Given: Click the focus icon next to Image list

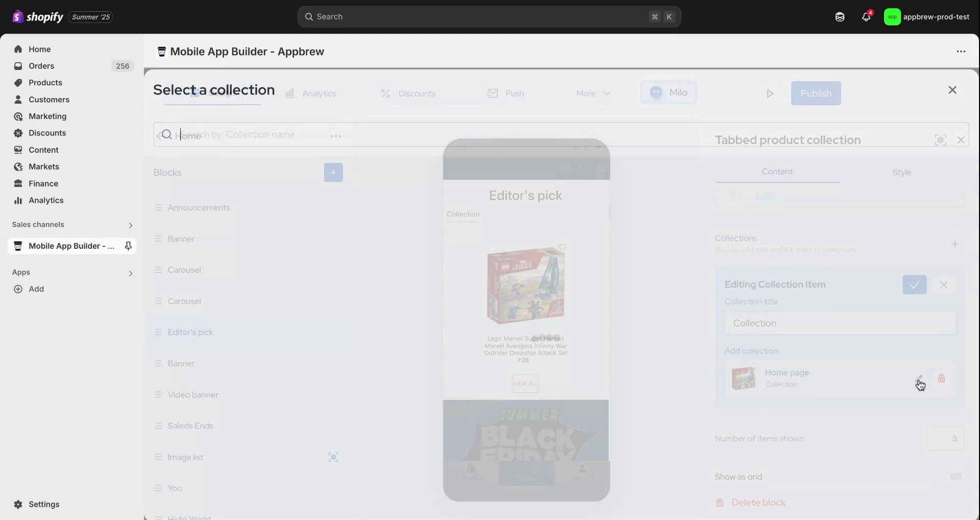Looking at the screenshot, I should click(x=333, y=457).
